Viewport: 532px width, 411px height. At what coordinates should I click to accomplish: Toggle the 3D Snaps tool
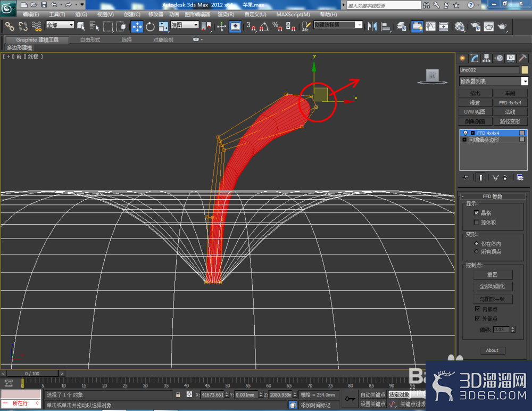[251, 27]
